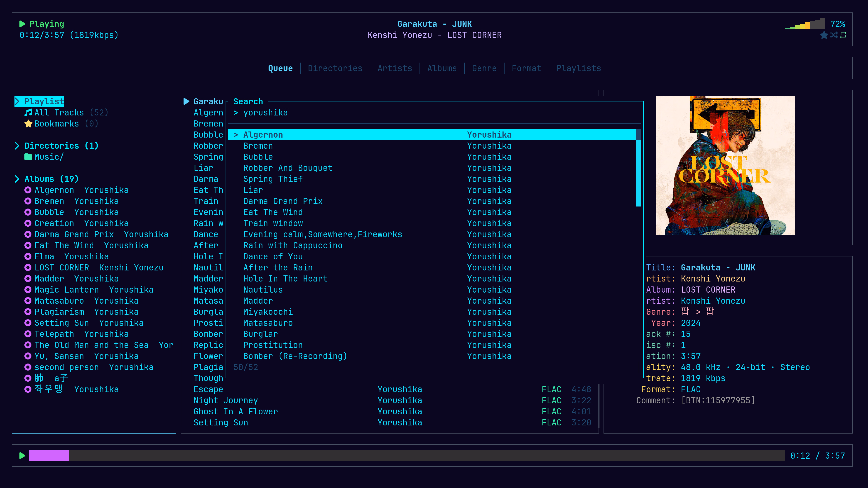The width and height of the screenshot is (868, 488).
Task: Select Robber And Bouquet search result
Action: click(432, 168)
